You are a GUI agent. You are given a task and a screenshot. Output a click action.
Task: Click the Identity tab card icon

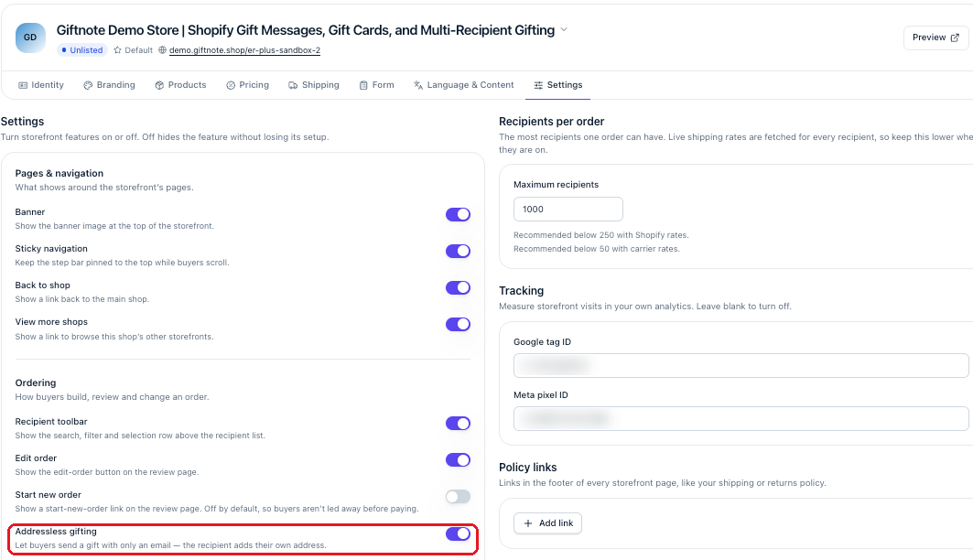pos(23,86)
